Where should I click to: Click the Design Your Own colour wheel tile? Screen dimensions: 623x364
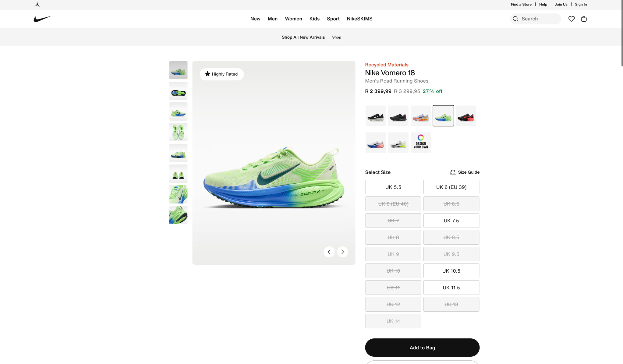coord(421,143)
